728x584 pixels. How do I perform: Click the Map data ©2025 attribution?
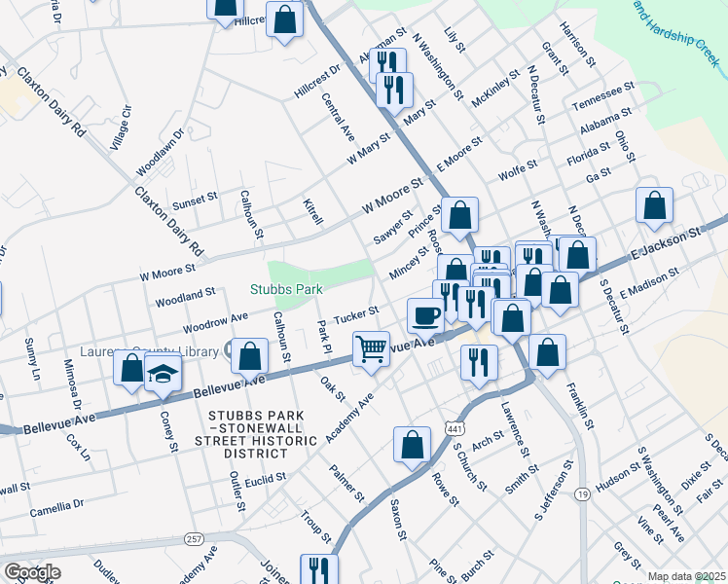tap(686, 576)
